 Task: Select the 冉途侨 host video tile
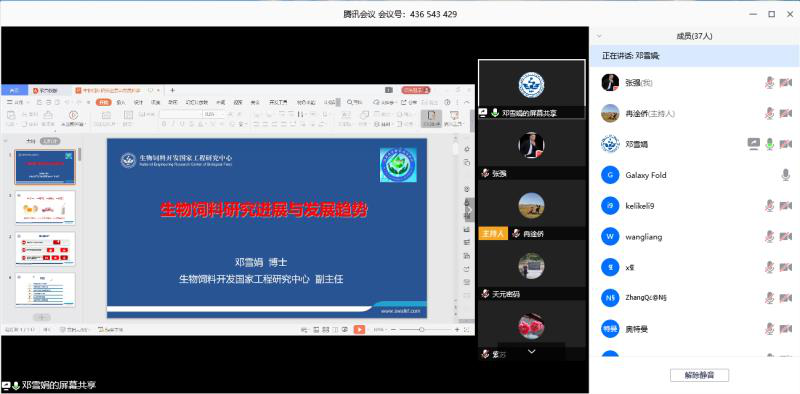click(x=532, y=210)
